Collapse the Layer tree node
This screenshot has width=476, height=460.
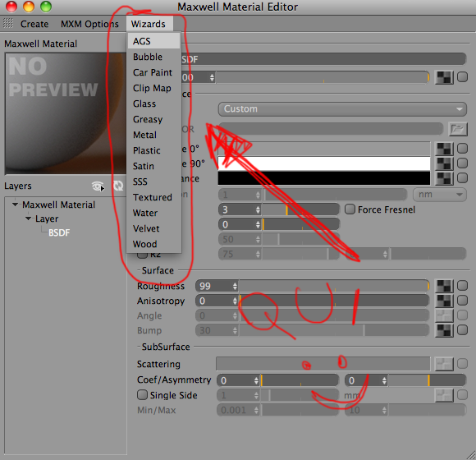click(x=28, y=218)
